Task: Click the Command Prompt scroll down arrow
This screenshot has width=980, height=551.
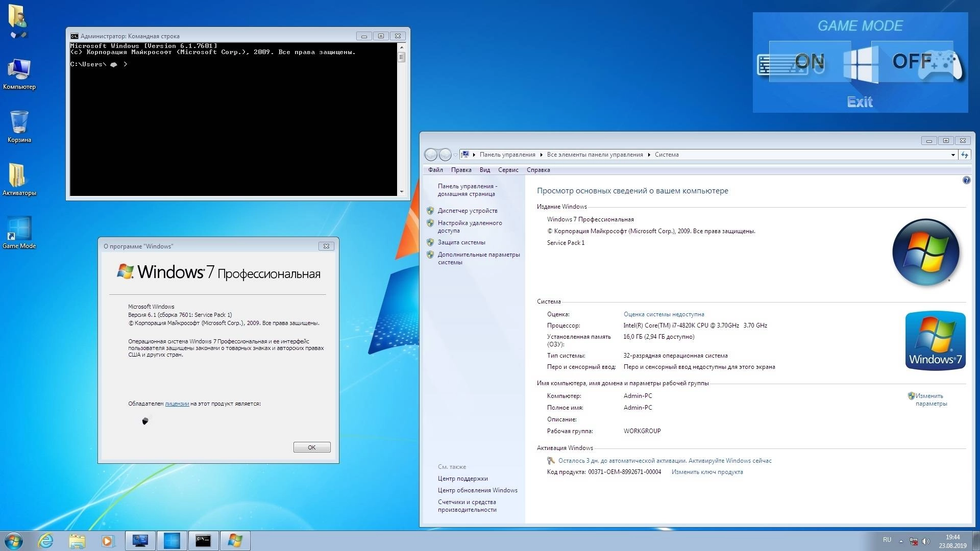Action: pos(402,192)
